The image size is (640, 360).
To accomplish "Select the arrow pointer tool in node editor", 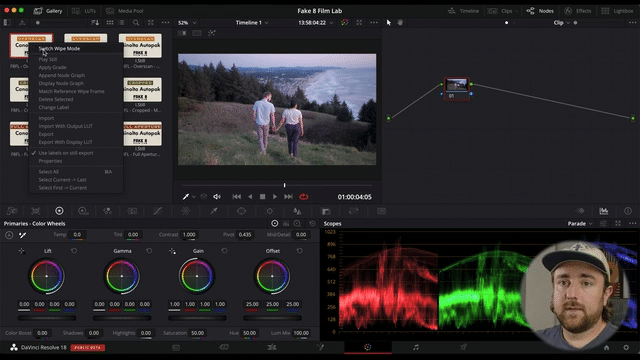I will point(389,23).
